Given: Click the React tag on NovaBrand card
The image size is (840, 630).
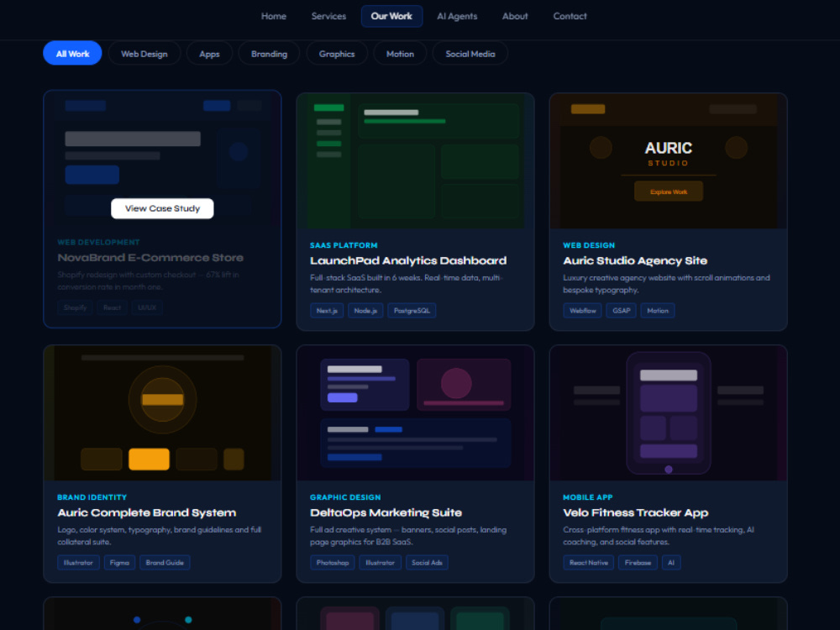Looking at the screenshot, I should pos(112,307).
